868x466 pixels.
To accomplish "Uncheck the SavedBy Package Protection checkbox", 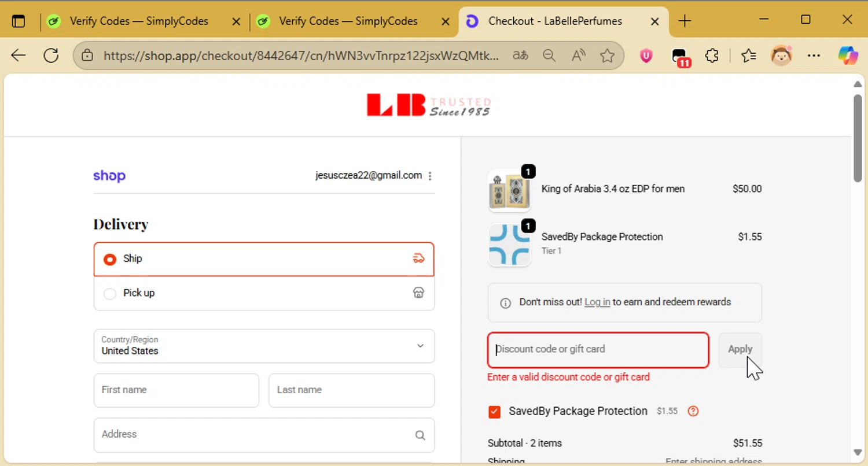I will pos(494,412).
